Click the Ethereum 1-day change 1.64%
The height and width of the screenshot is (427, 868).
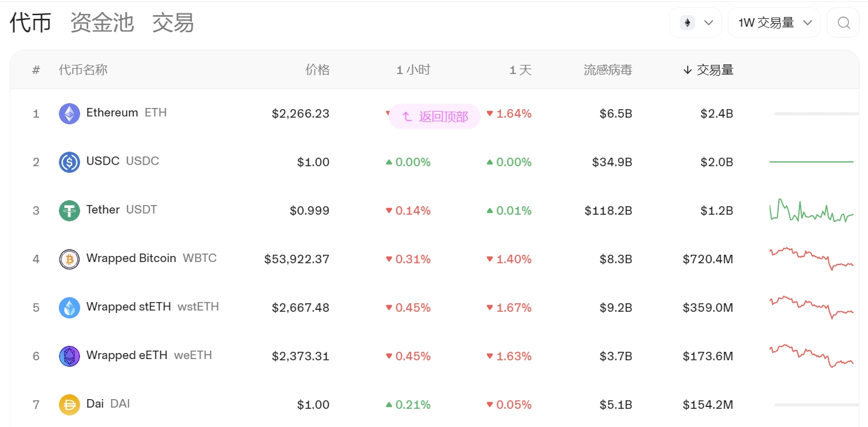coord(509,113)
